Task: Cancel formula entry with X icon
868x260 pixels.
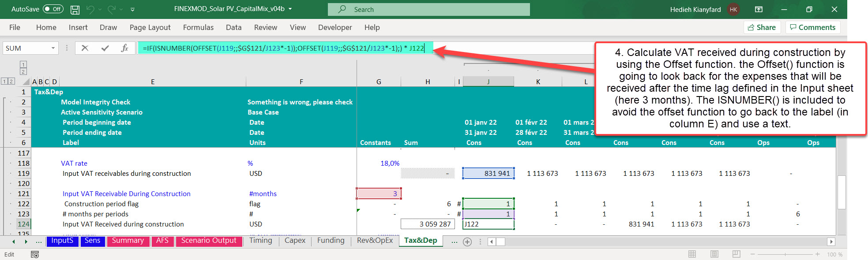Action: point(85,48)
